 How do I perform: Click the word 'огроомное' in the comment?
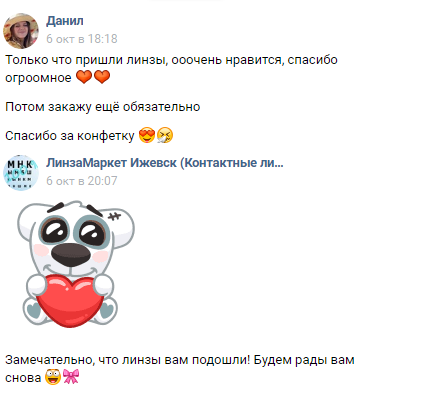tap(38, 78)
